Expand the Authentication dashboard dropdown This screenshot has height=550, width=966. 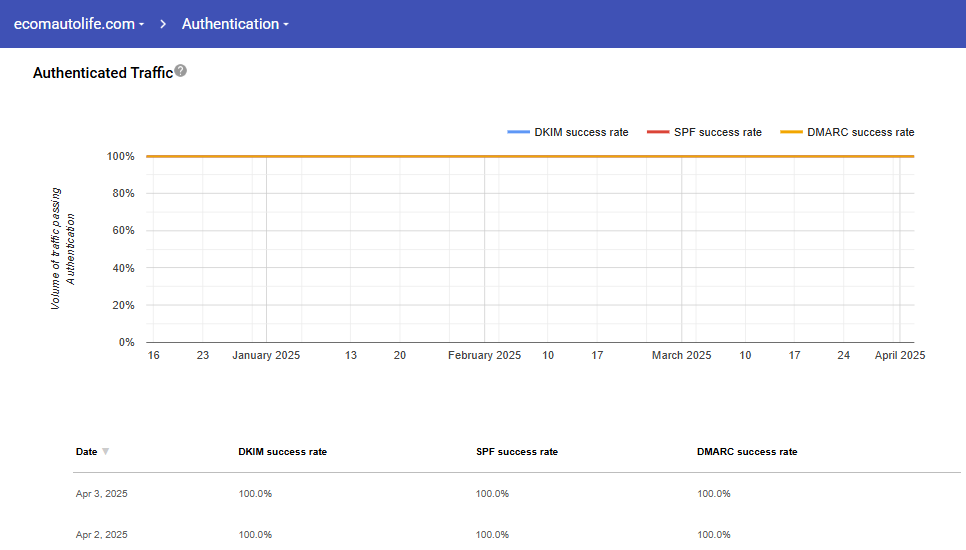click(235, 24)
